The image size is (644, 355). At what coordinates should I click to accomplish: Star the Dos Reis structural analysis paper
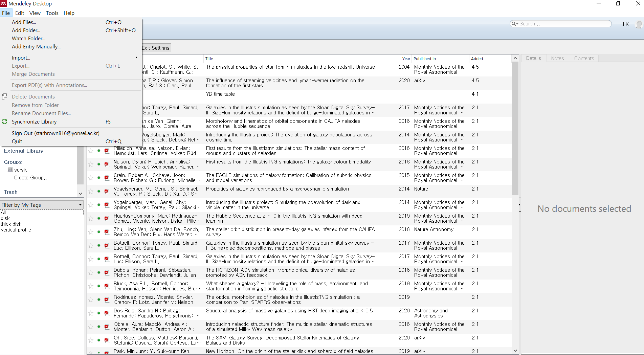point(91,313)
